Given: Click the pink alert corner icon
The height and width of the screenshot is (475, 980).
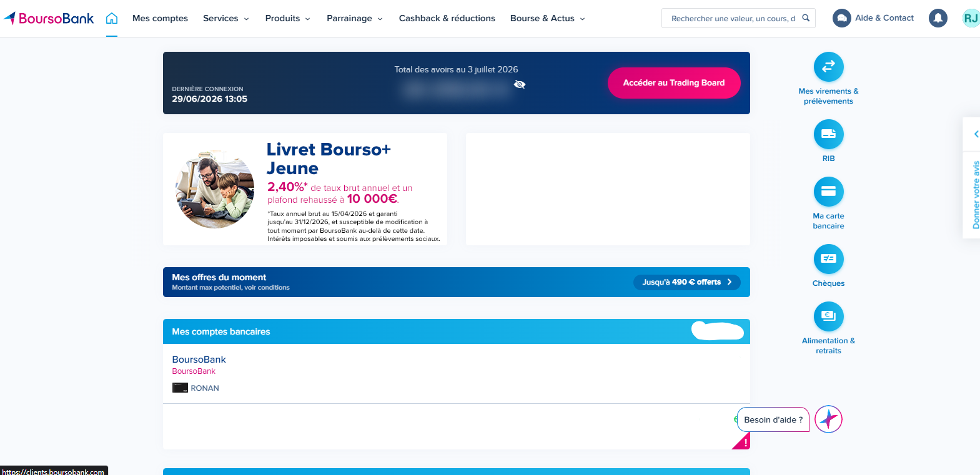Looking at the screenshot, I should point(742,441).
